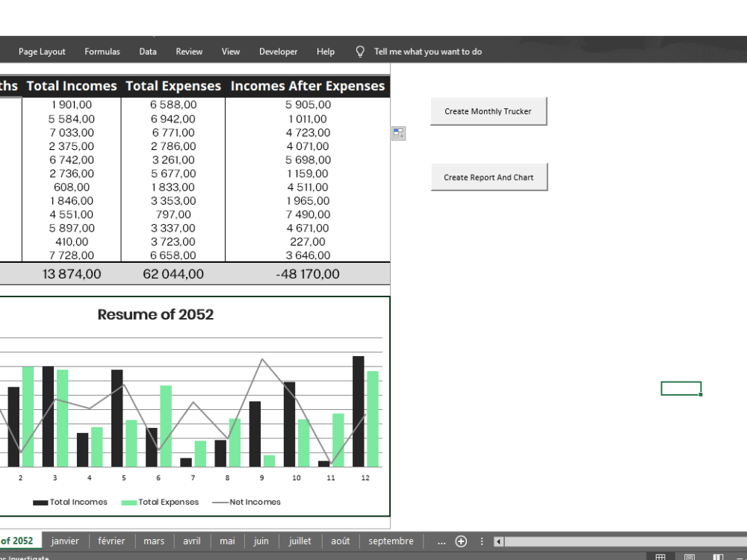
Task: Switch to the août sheet tab
Action: (341, 541)
